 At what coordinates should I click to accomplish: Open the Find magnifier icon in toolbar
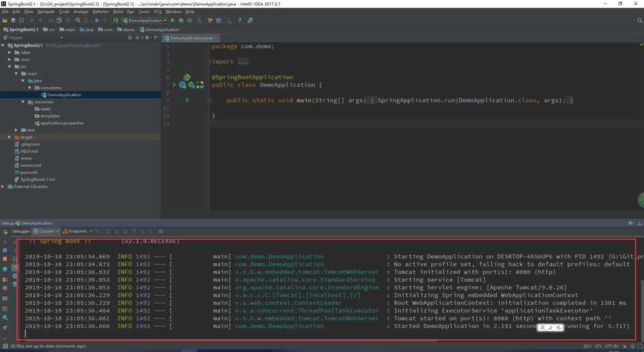tap(78, 20)
